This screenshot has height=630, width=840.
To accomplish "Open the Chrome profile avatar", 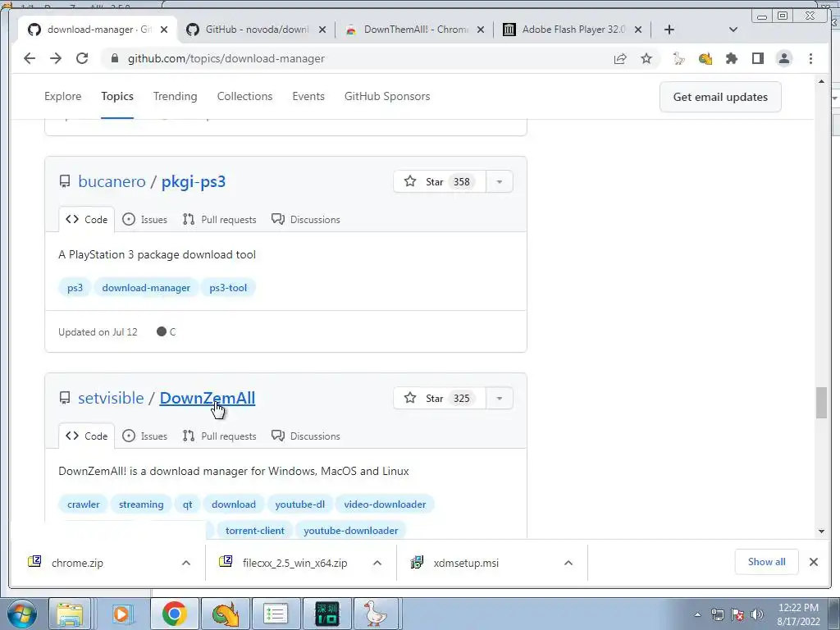I will pos(783,58).
